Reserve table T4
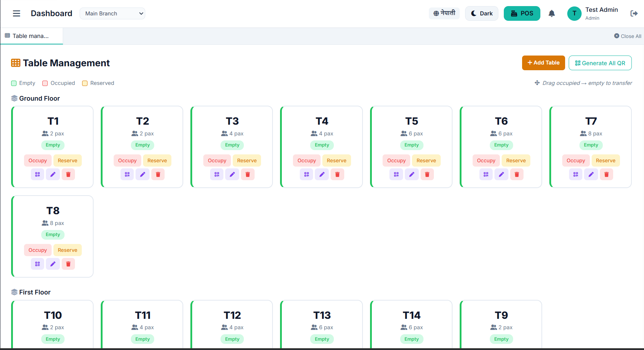Image resolution: width=644 pixels, height=350 pixels. point(337,160)
